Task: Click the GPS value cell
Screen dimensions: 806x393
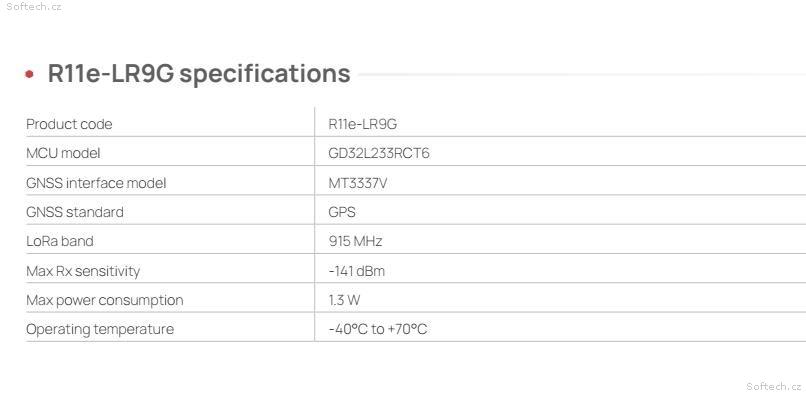Action: point(342,212)
